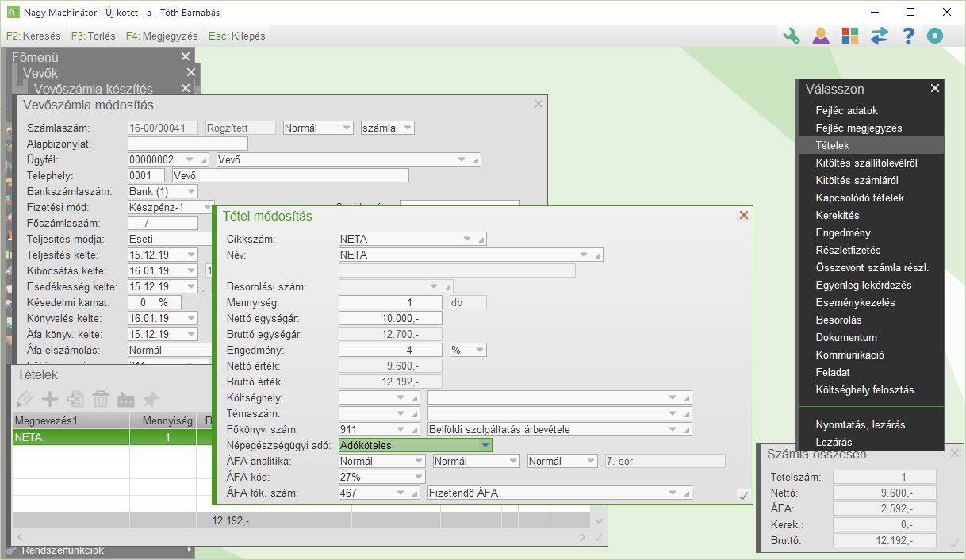Open settings with the green wrench icon
Image resolution: width=966 pixels, height=560 pixels.
(791, 36)
